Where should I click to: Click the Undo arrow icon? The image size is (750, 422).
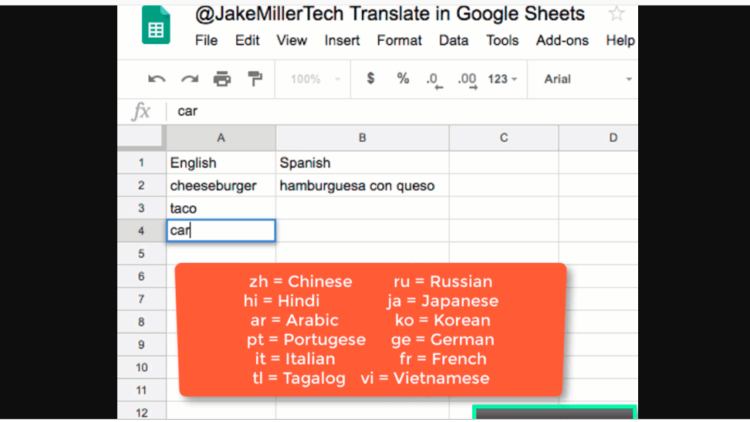click(156, 79)
